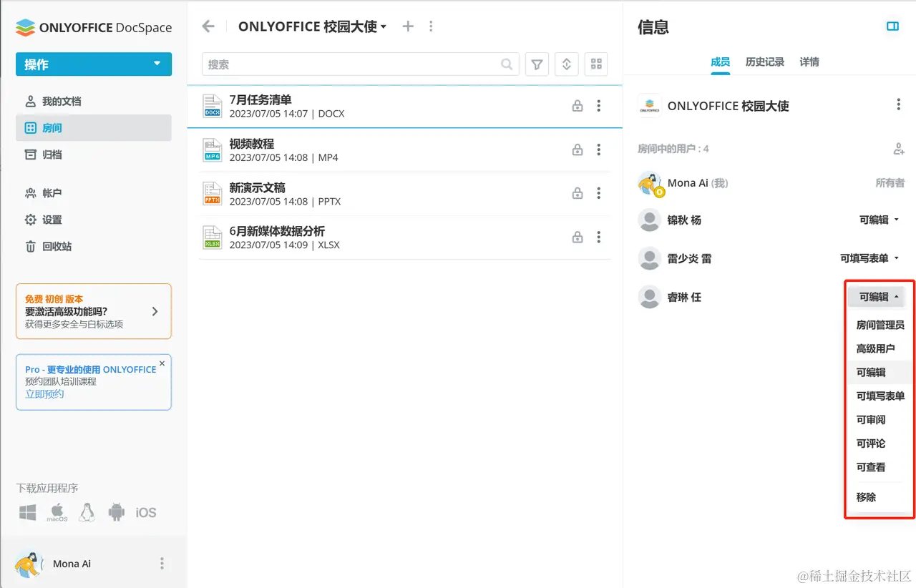Click the Android download icon
Viewport: 916px width, 588px height.
point(116,512)
